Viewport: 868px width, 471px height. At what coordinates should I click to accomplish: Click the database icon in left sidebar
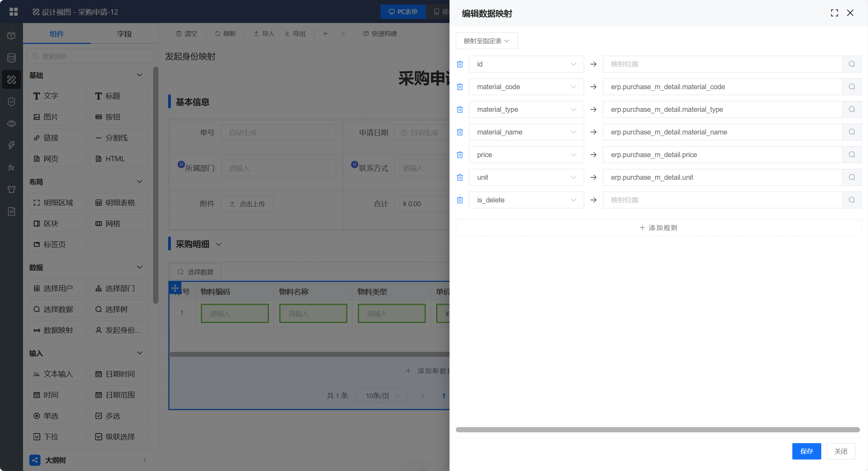point(12,57)
